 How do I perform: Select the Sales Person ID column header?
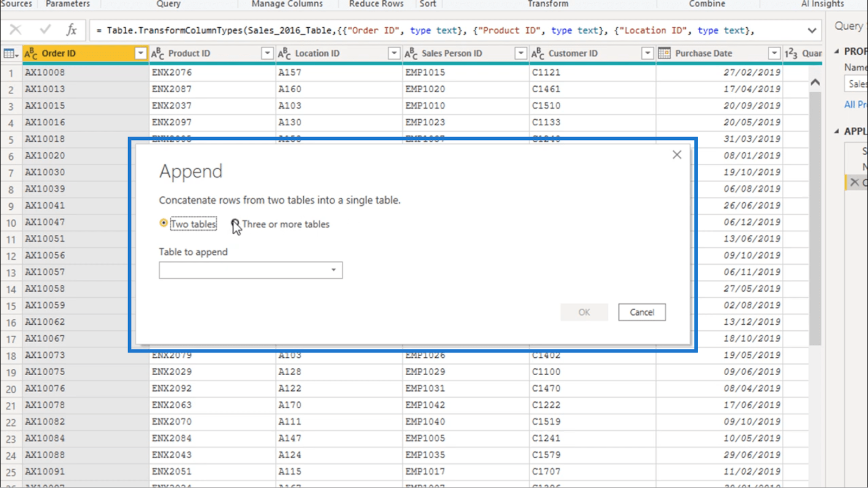(x=465, y=53)
